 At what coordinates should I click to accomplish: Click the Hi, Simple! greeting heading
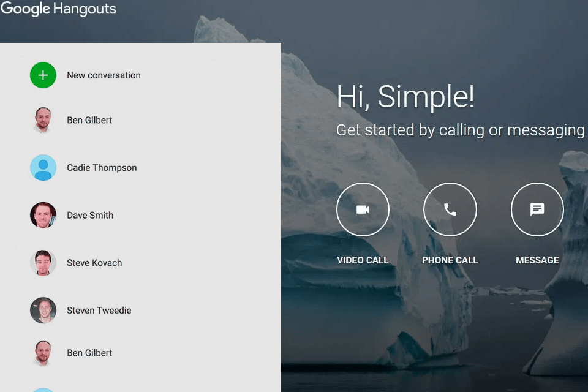405,97
